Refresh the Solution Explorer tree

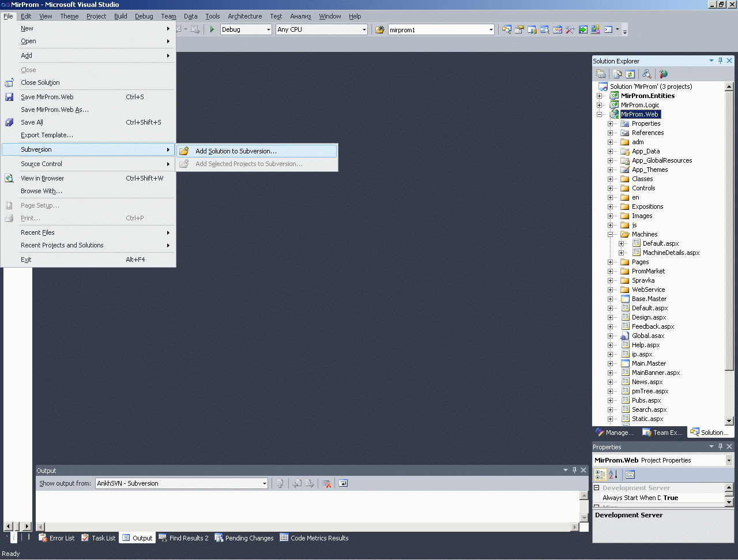click(630, 74)
